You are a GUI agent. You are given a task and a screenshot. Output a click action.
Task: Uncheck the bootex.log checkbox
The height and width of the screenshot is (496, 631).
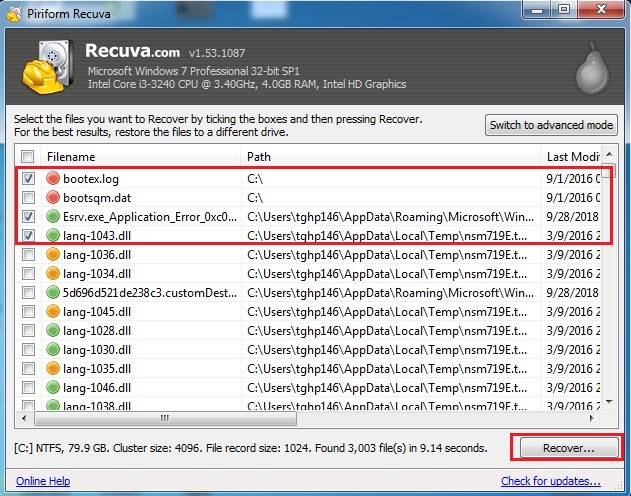[x=28, y=178]
